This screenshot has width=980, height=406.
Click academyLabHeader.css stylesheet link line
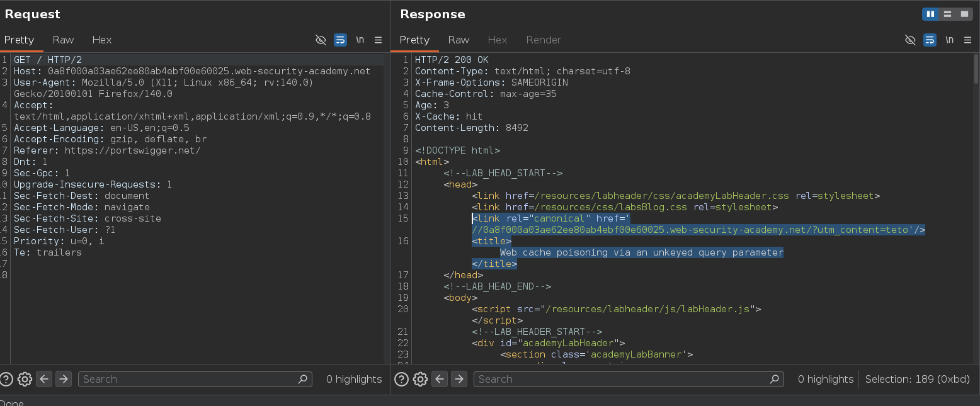(x=676, y=196)
